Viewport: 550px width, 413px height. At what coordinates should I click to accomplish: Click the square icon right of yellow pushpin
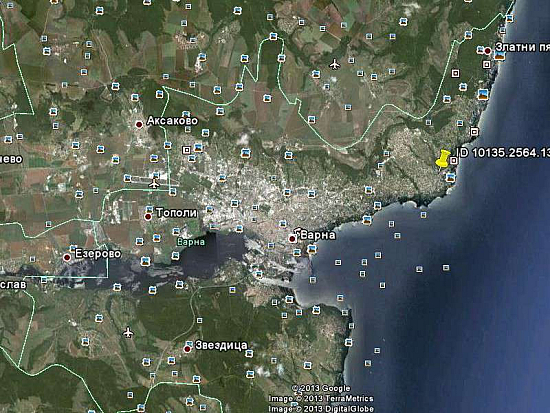point(454,160)
